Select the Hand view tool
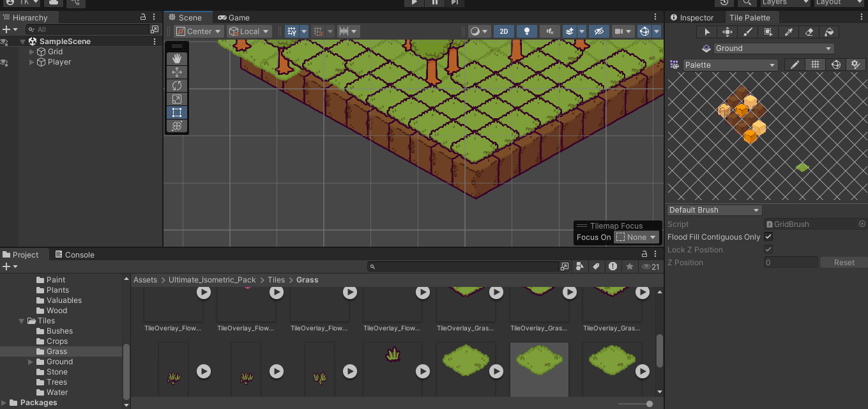 click(x=177, y=58)
